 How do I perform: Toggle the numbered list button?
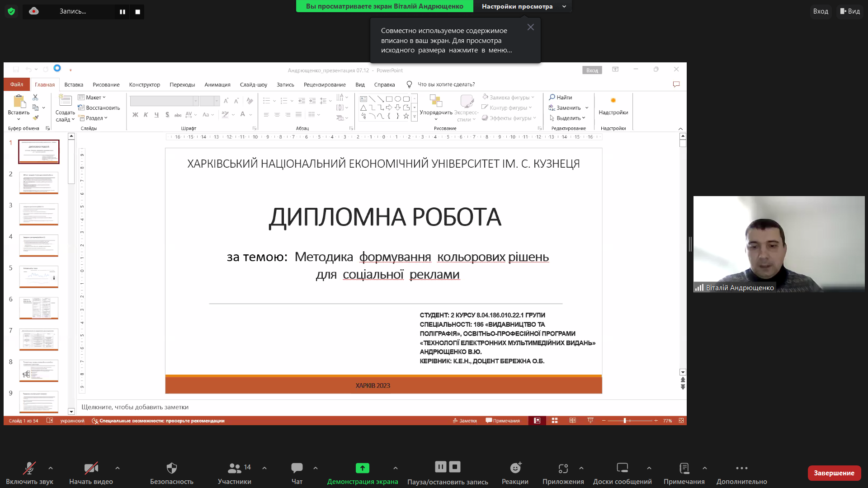click(284, 101)
